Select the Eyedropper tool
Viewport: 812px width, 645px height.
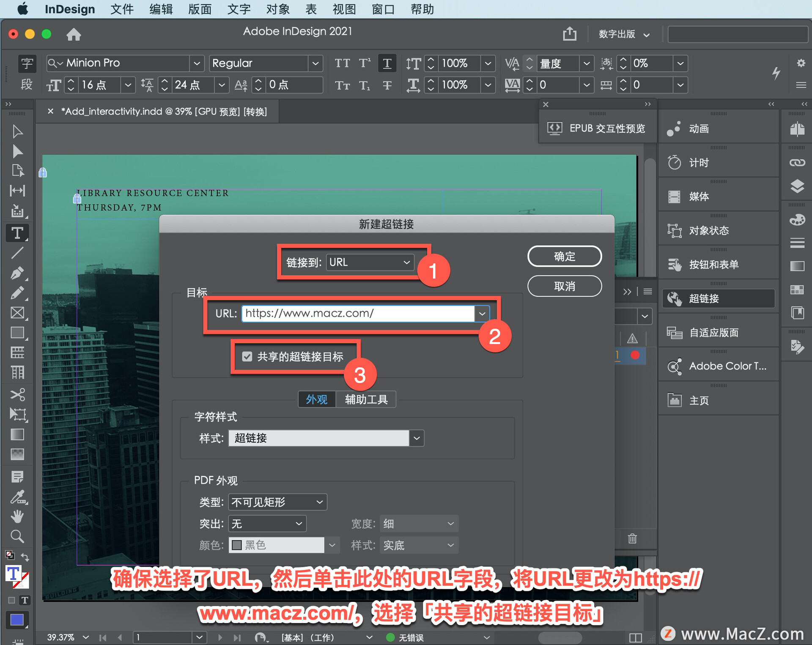[x=17, y=497]
